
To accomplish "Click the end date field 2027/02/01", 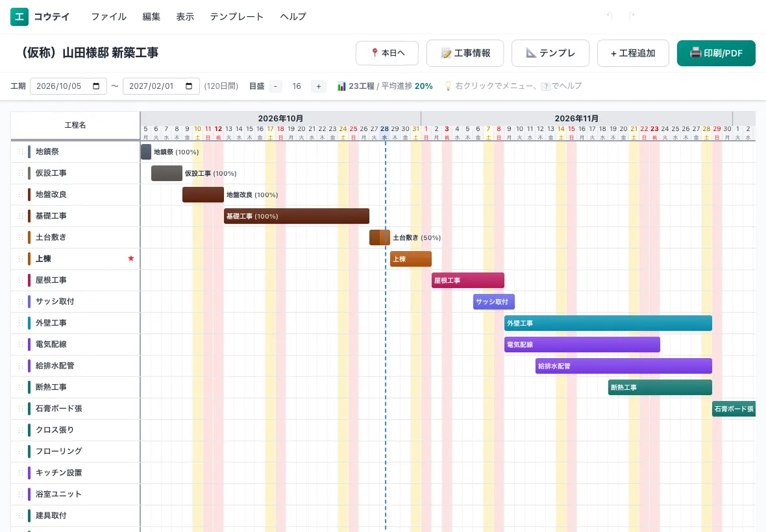I will pos(161,86).
